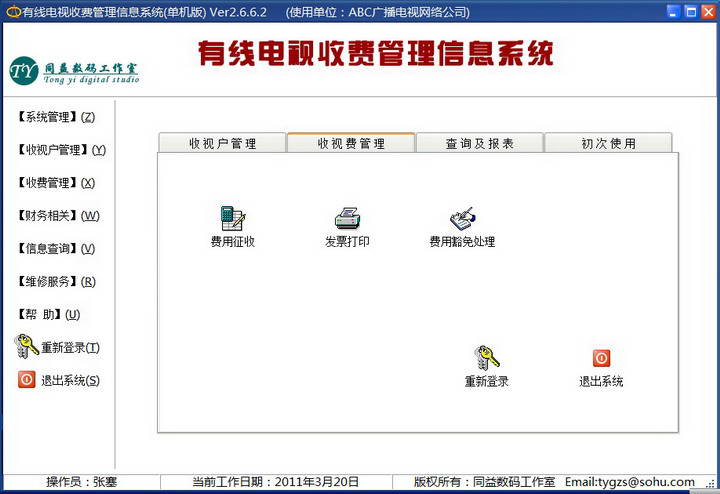This screenshot has width=720, height=494.
Task: Open the 【帮 助】(U) sidebar menu
Action: pyautogui.click(x=49, y=314)
